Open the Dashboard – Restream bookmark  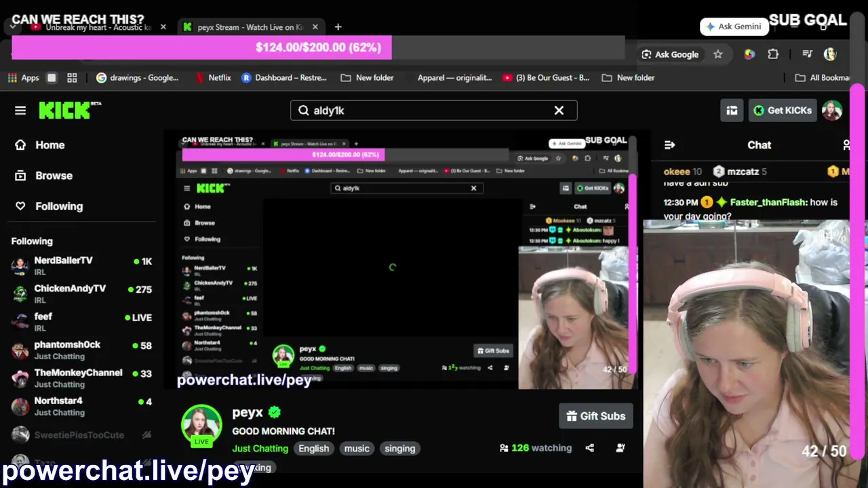tap(284, 78)
